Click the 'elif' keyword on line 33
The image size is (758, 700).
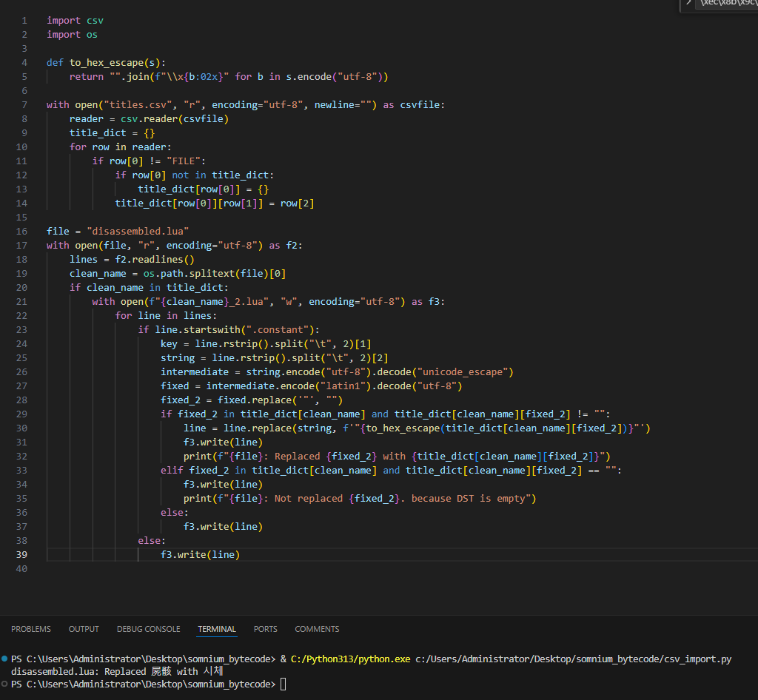(172, 470)
